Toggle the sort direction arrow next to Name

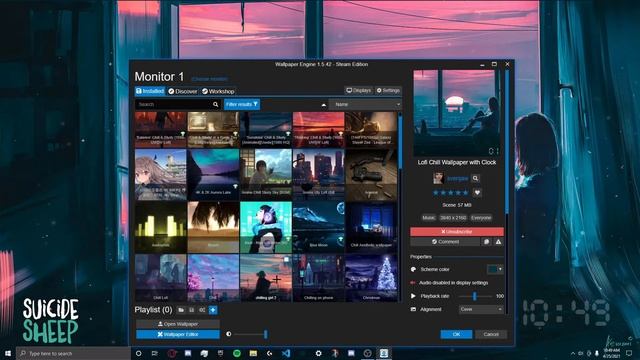point(324,104)
